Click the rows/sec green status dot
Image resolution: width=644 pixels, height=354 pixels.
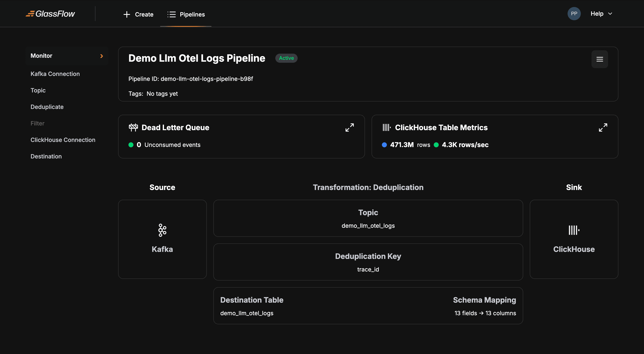(436, 145)
